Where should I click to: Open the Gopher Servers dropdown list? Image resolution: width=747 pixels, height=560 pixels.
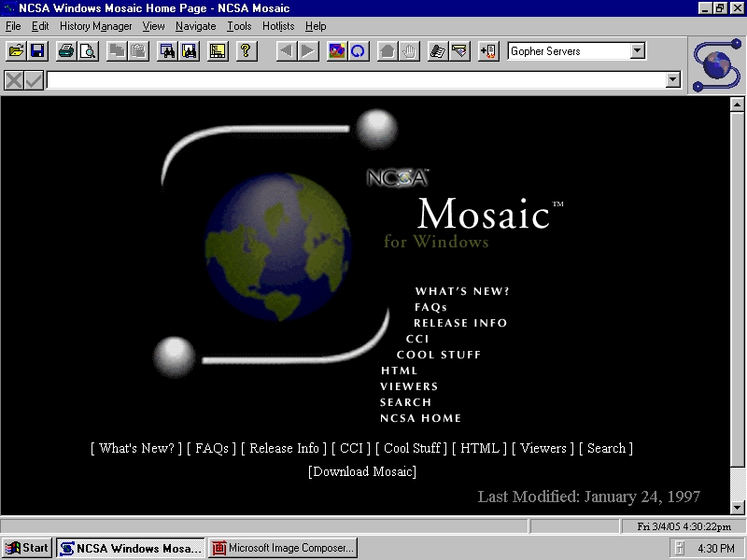click(x=638, y=51)
